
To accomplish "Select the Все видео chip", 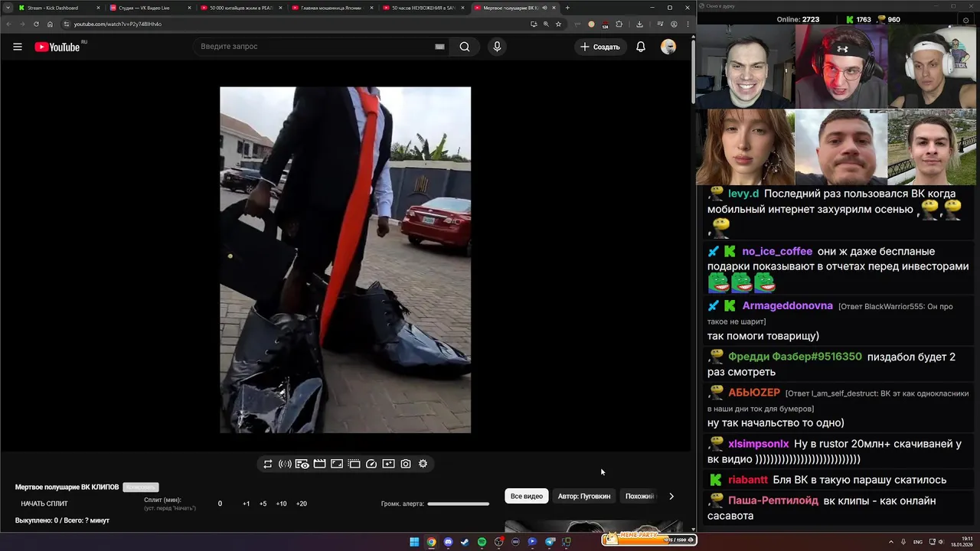I will click(x=527, y=496).
